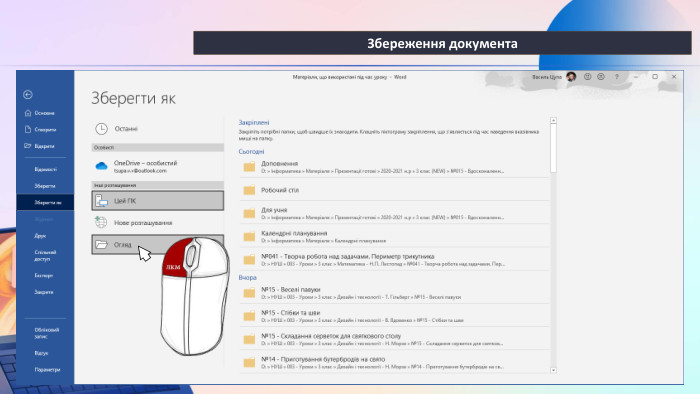Click the open folder icon beside Відкрити
This screenshot has width=700, height=394.
(x=28, y=146)
